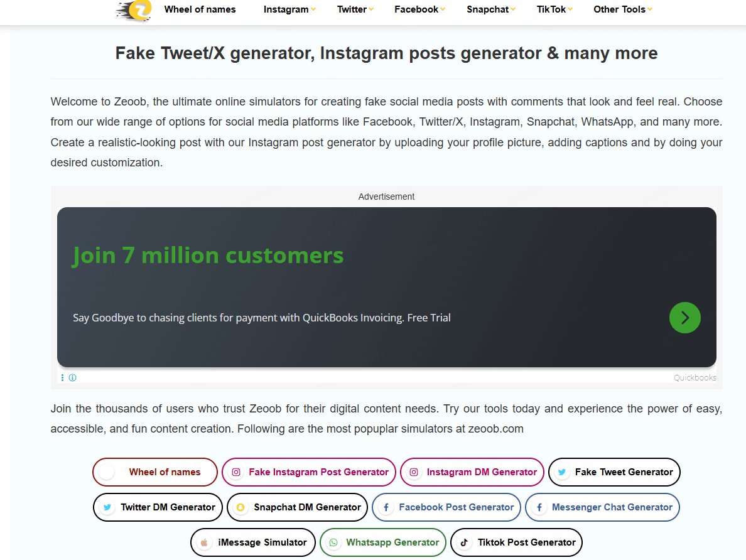Click the TikTok icon on Tiktok Post Generator
Viewport: 746px width, 560px height.
(464, 542)
